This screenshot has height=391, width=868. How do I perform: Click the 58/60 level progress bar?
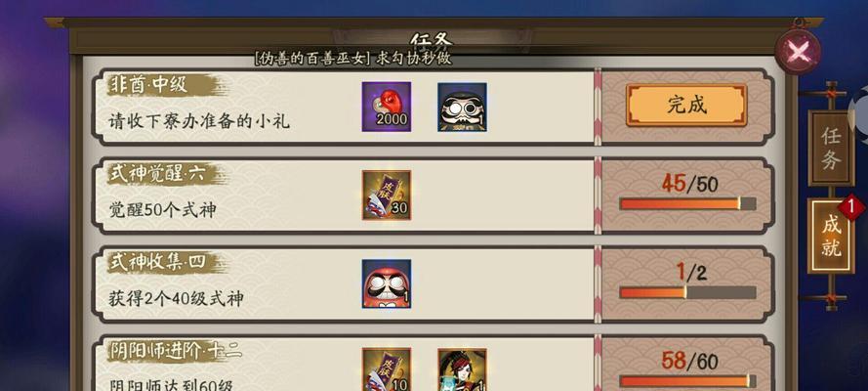(687, 381)
